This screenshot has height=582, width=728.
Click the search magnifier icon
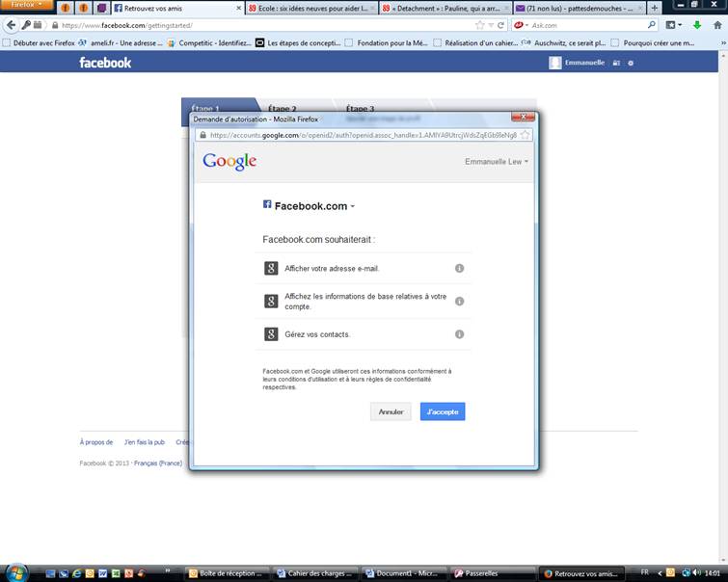pos(652,25)
